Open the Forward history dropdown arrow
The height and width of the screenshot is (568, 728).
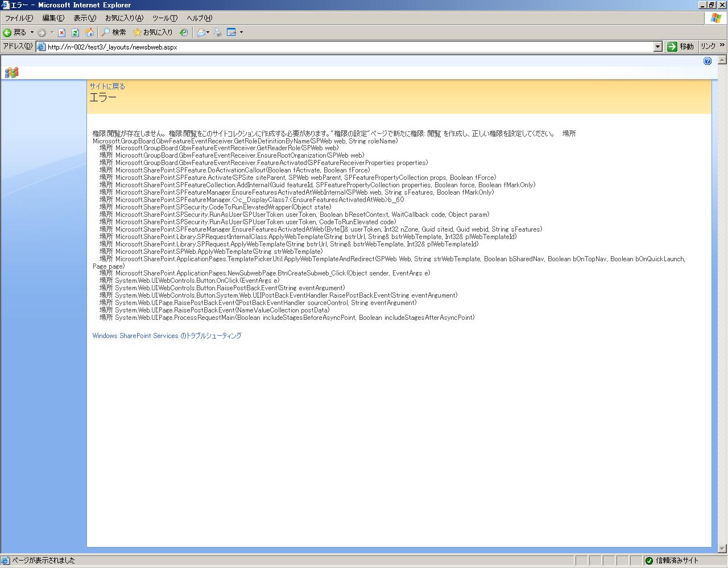52,32
